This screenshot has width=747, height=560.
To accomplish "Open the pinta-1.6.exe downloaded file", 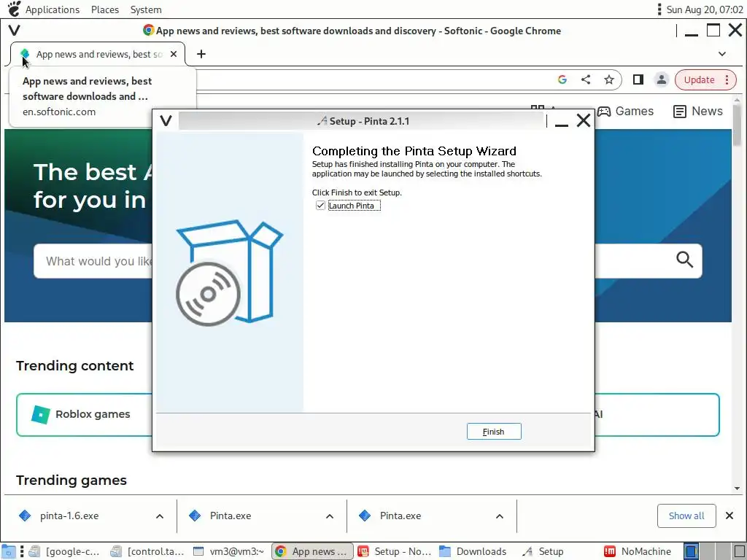I will point(69,516).
